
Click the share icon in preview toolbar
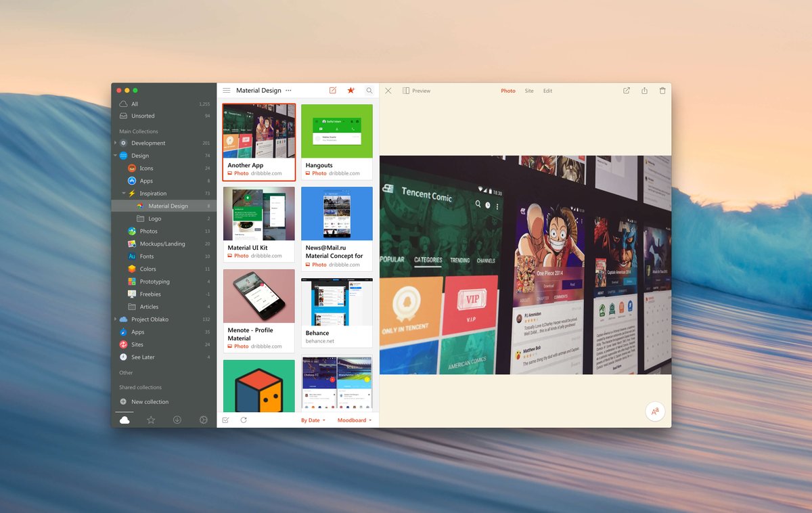click(x=644, y=91)
